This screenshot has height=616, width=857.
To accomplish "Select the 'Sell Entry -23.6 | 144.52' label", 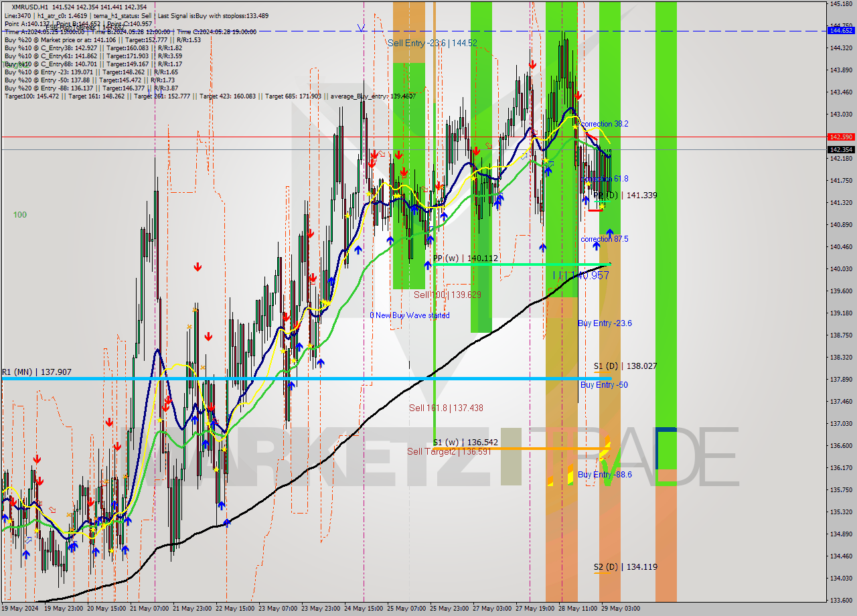I will click(x=433, y=43).
